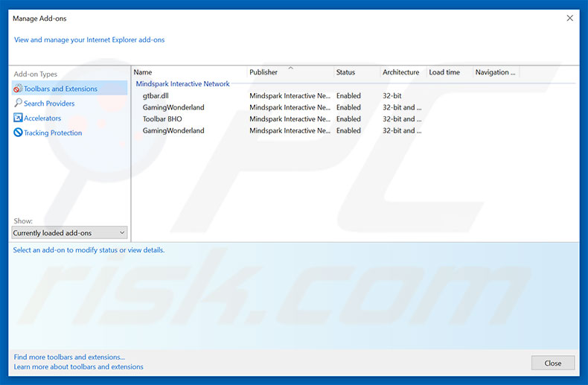Sort by the Publisher column header

tap(290, 72)
